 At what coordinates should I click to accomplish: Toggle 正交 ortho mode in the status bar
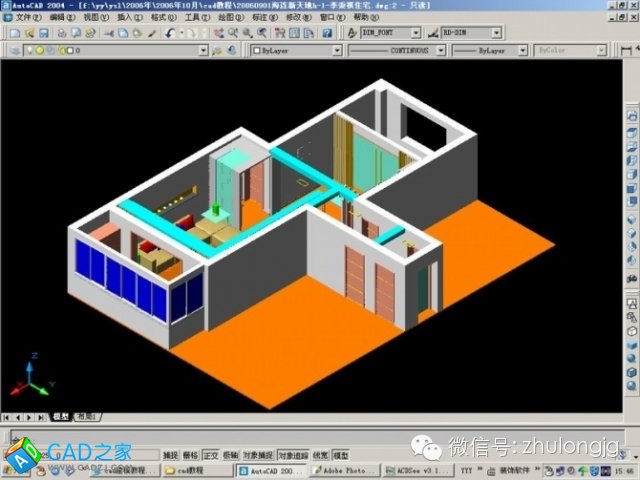click(211, 454)
